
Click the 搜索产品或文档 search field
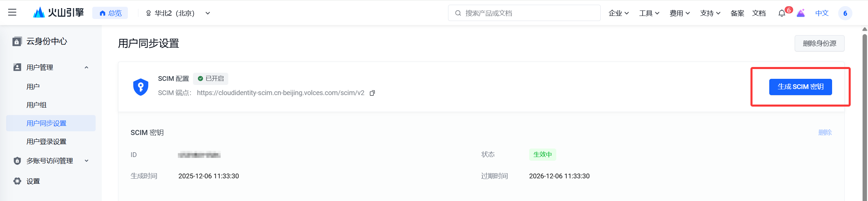pos(524,13)
